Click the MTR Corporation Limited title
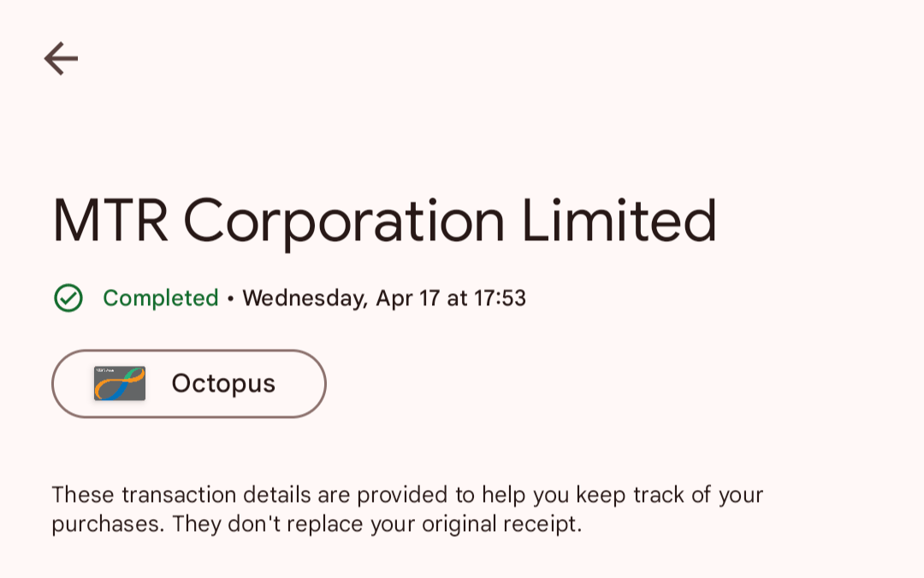The image size is (924, 578). (384, 221)
